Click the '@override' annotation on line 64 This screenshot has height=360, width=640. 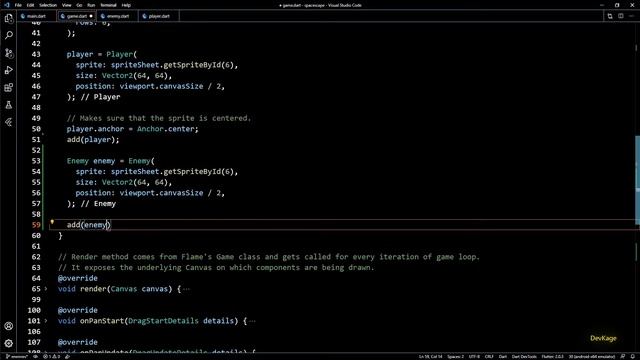coord(78,278)
